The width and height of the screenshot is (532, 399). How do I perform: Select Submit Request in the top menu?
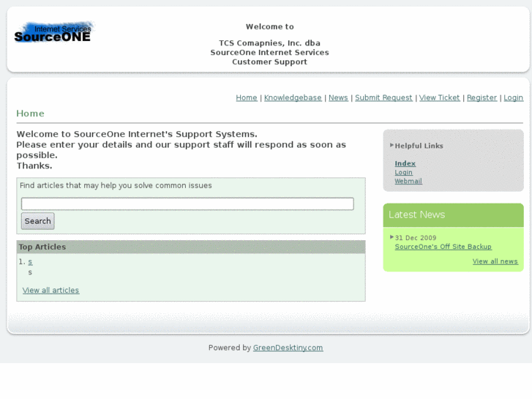(383, 98)
